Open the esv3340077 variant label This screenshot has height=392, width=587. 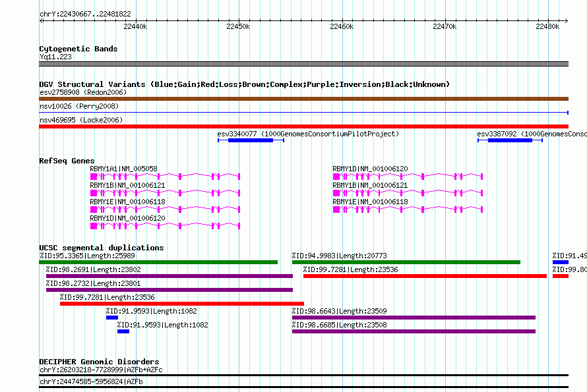[308, 134]
